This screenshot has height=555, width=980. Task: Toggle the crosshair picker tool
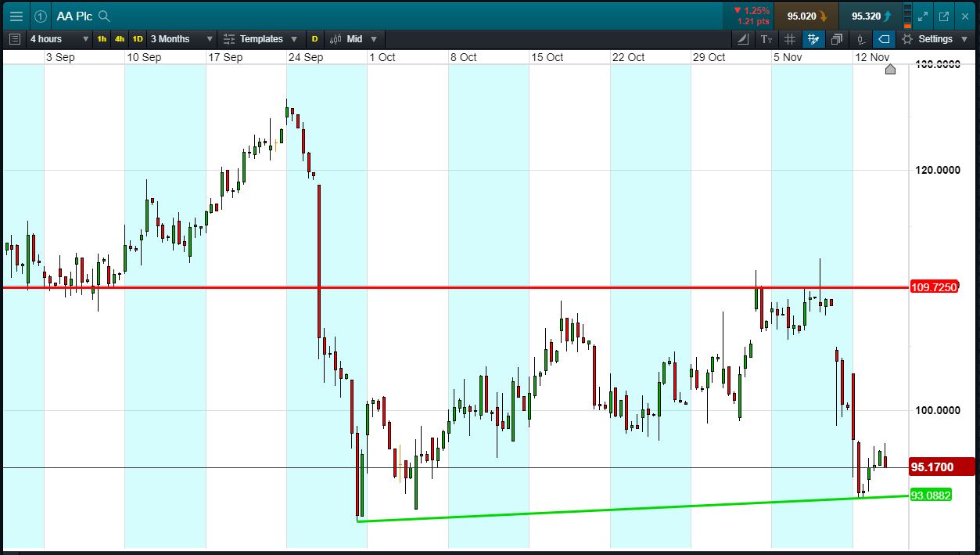(813, 39)
